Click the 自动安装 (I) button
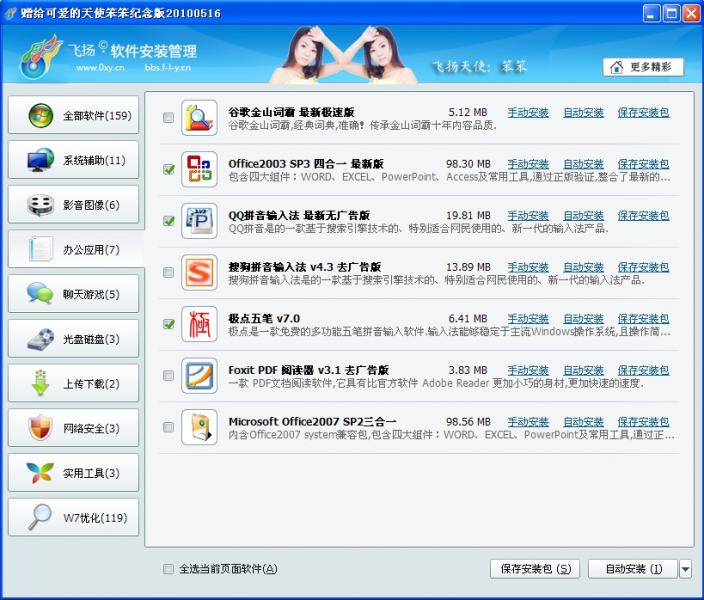This screenshot has width=704, height=600. (633, 569)
